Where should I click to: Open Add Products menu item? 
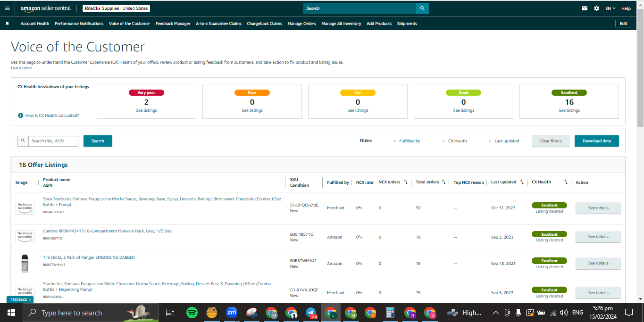point(379,24)
